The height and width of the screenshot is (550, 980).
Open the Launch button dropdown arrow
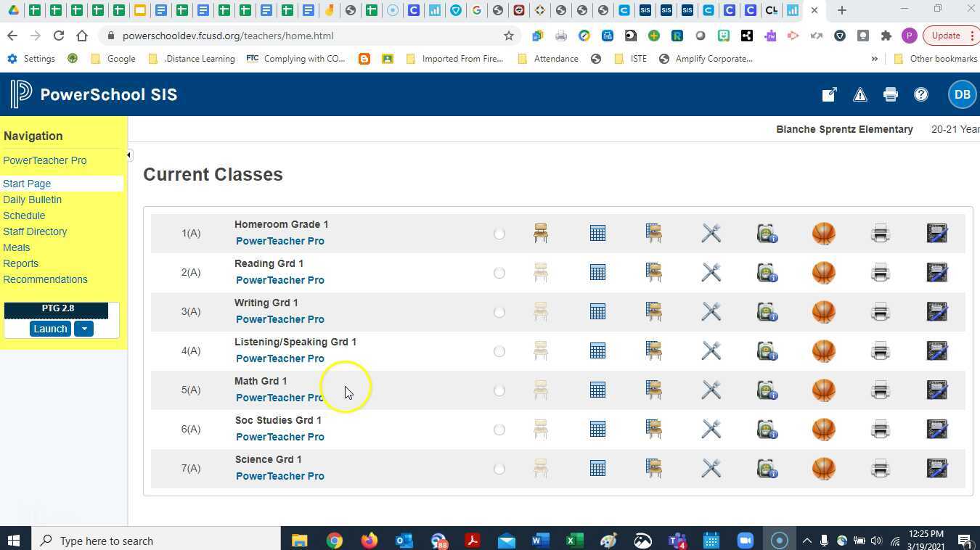pyautogui.click(x=83, y=329)
